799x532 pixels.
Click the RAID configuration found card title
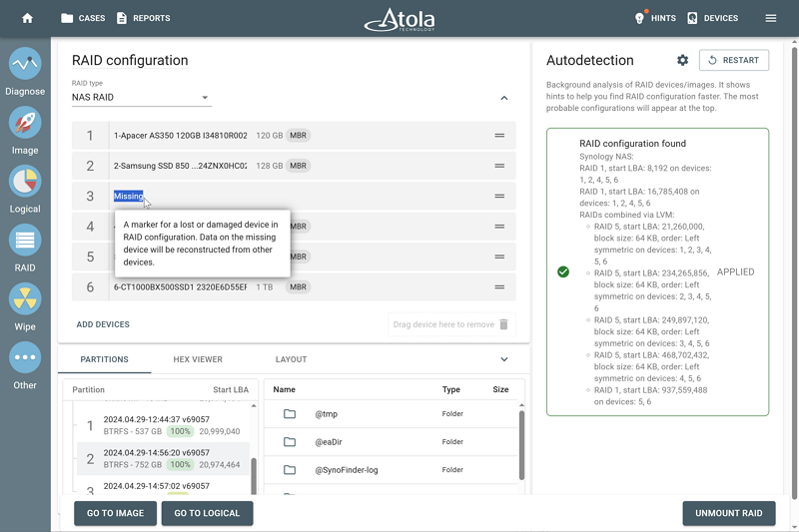(632, 144)
